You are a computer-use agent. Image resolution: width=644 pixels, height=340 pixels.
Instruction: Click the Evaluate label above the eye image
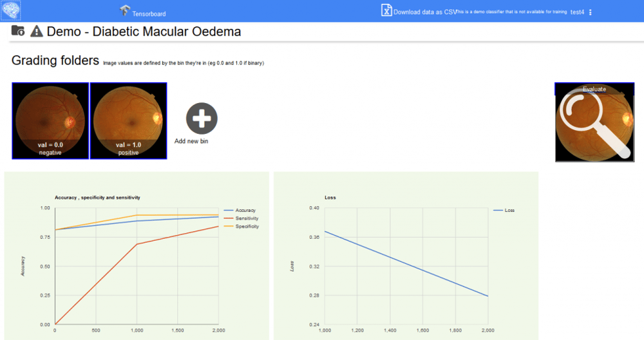click(594, 89)
